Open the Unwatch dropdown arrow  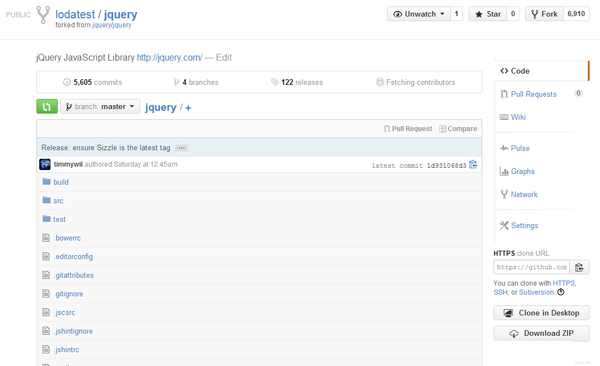tap(442, 14)
